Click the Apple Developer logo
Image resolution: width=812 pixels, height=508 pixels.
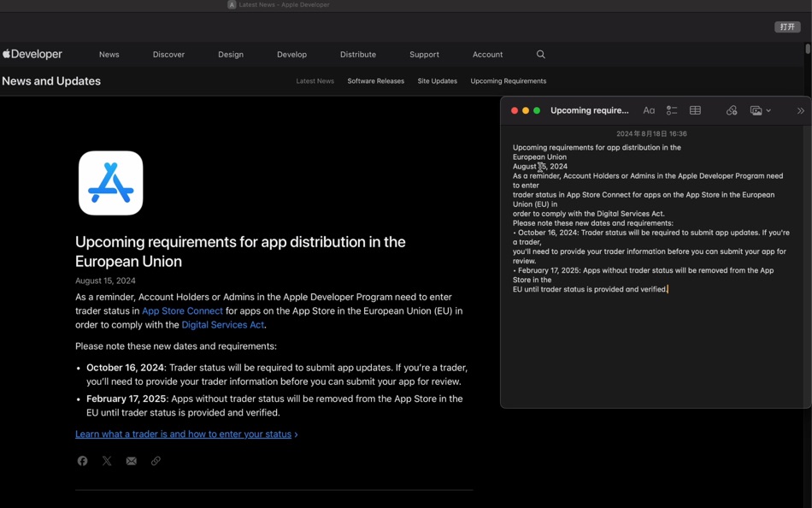[x=32, y=54]
